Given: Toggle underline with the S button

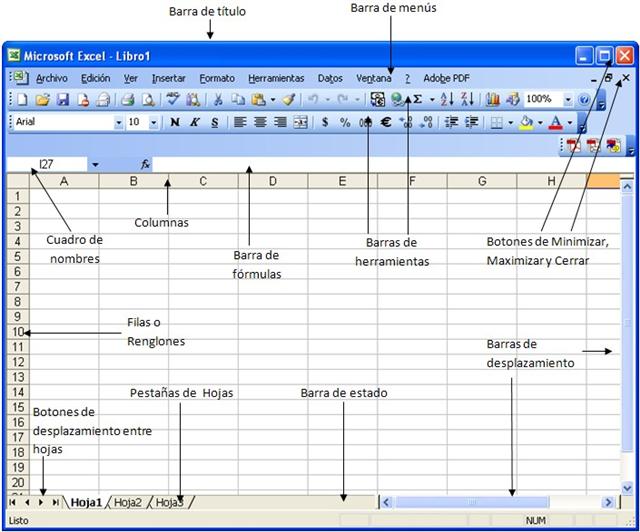Looking at the screenshot, I should pos(215,122).
